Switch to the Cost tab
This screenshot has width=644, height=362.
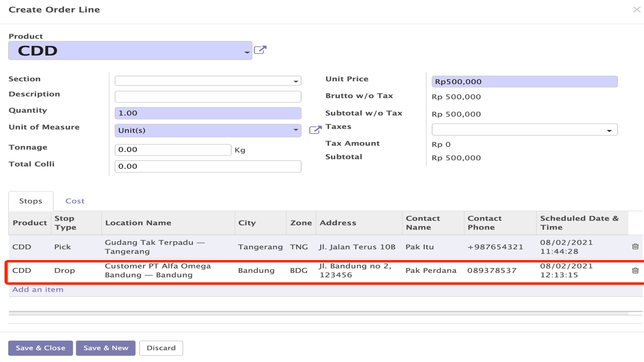coord(75,201)
